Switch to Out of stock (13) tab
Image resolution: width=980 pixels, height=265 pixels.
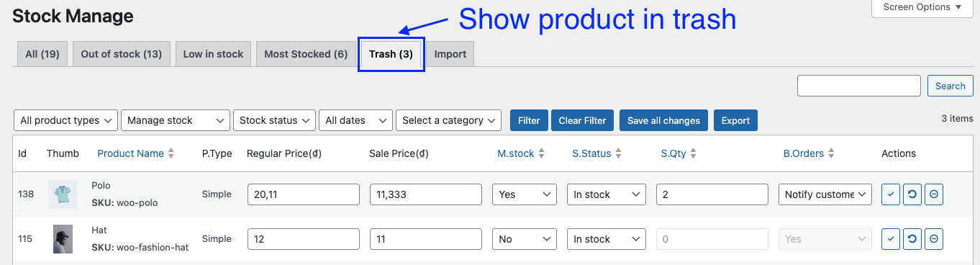click(122, 54)
